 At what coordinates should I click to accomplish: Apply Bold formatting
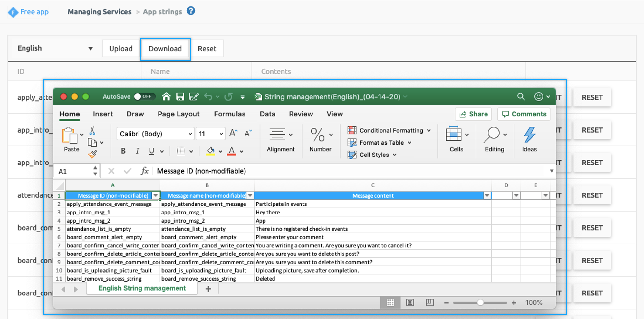123,151
